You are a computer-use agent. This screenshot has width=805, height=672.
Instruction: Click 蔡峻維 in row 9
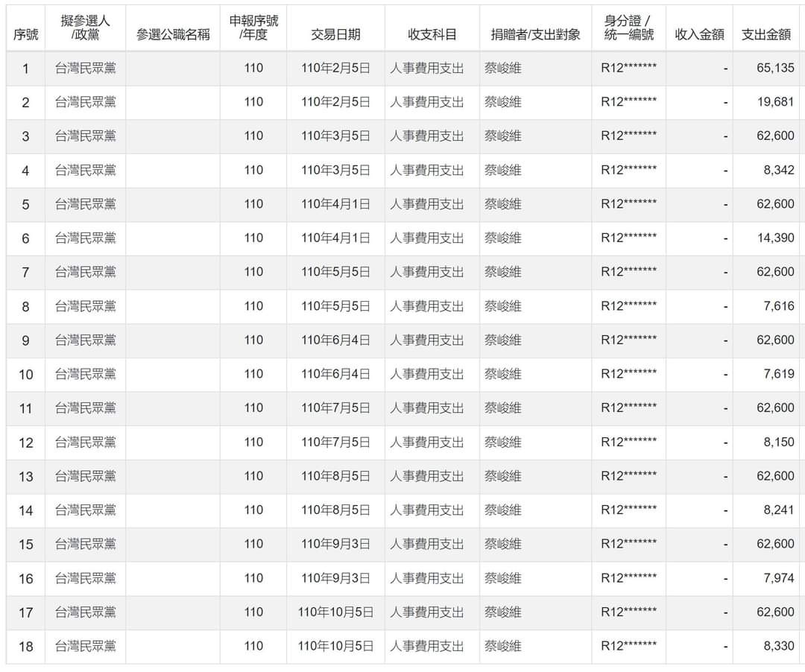click(503, 340)
